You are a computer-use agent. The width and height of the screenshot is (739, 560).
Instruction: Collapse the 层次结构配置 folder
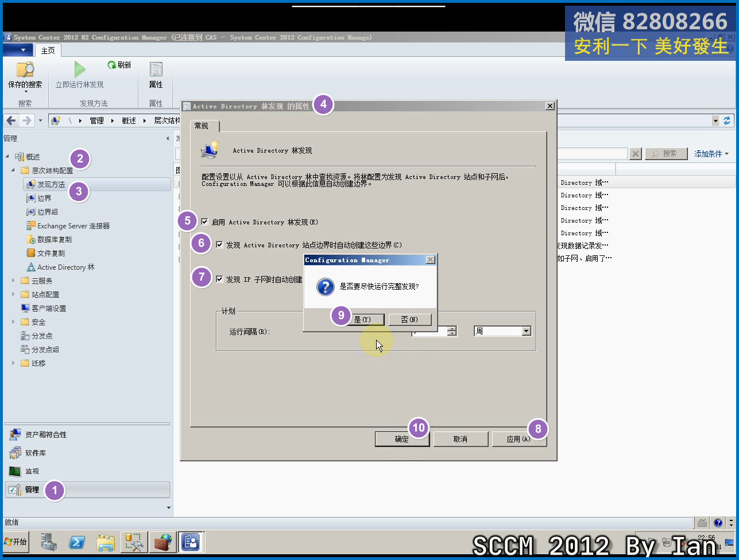coord(13,170)
